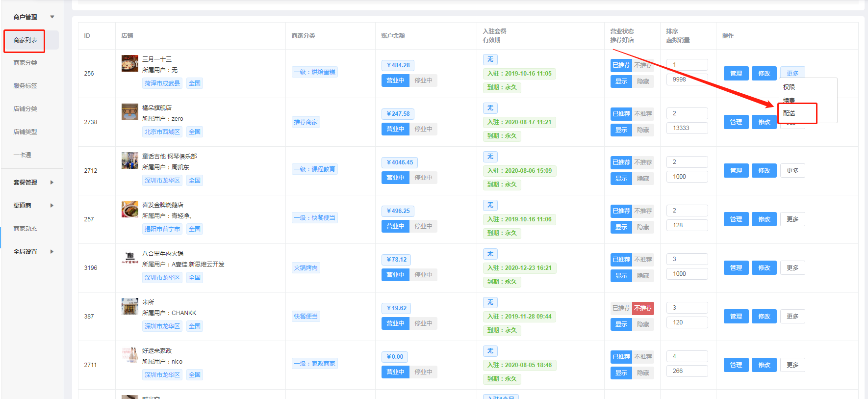Screen dimensions: 868x399
Task: Go to 服务标签 sidebar item
Action: pos(25,86)
